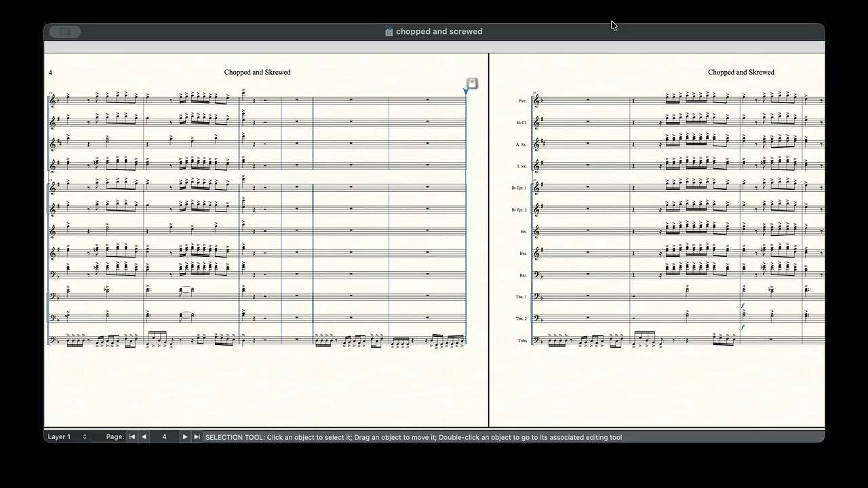This screenshot has height=488, width=868.
Task: Click the 'chopped and screwed' window title
Action: [439, 31]
